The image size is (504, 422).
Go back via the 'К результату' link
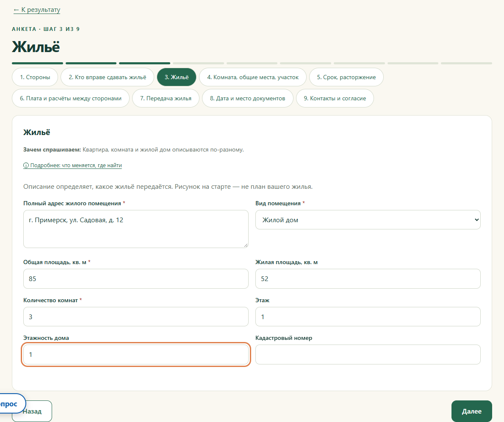37,10
